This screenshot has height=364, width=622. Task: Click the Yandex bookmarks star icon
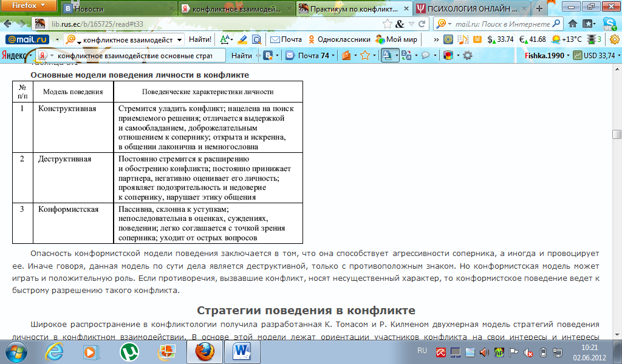click(365, 56)
